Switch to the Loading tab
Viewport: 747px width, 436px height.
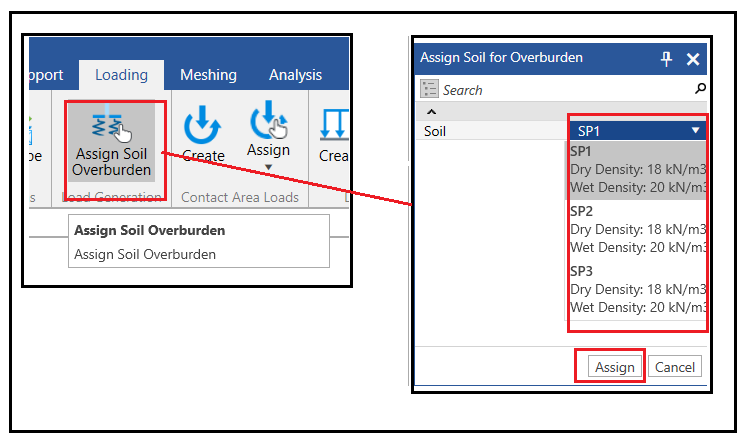click(x=121, y=75)
